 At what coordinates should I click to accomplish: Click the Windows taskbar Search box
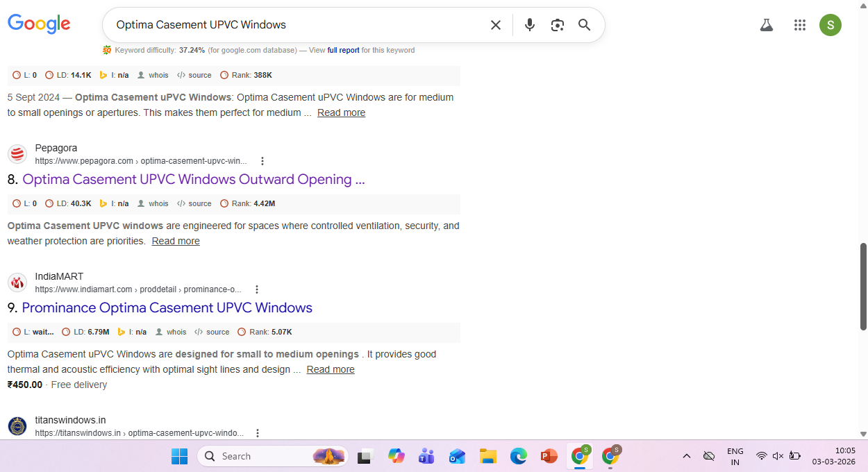(x=273, y=456)
